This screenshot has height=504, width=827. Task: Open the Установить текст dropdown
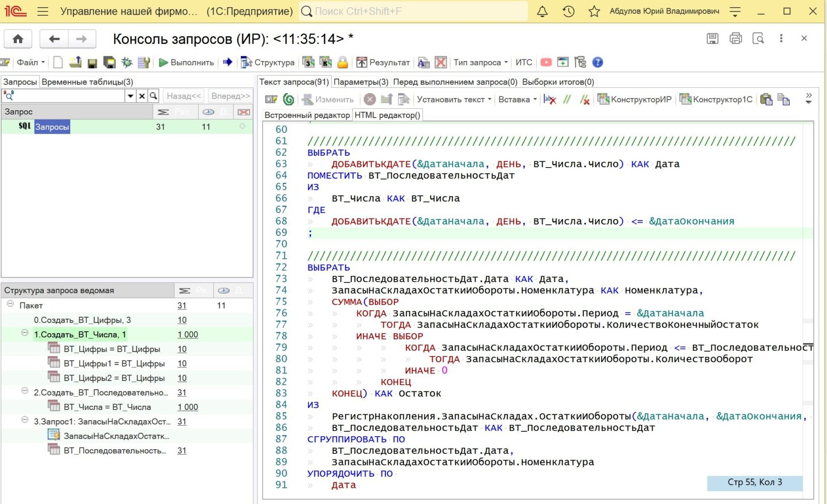[x=454, y=99]
